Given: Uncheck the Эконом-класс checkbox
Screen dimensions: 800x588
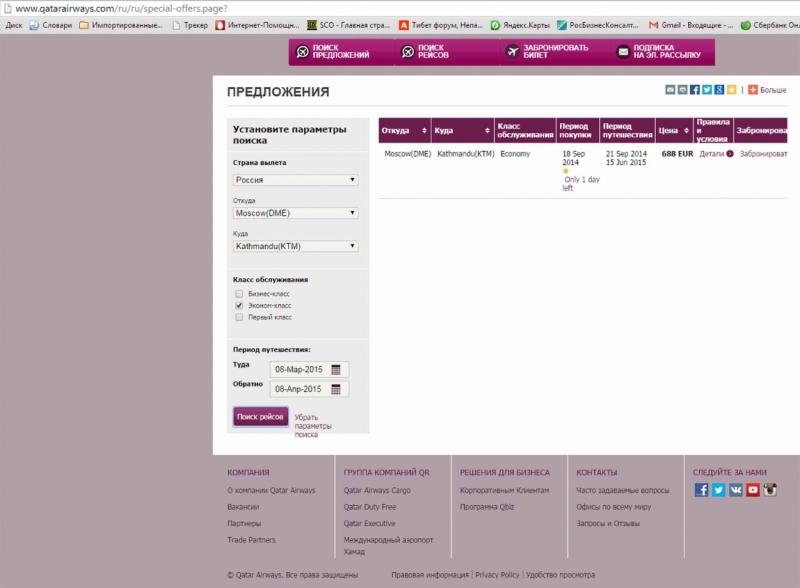Looking at the screenshot, I should pyautogui.click(x=239, y=306).
